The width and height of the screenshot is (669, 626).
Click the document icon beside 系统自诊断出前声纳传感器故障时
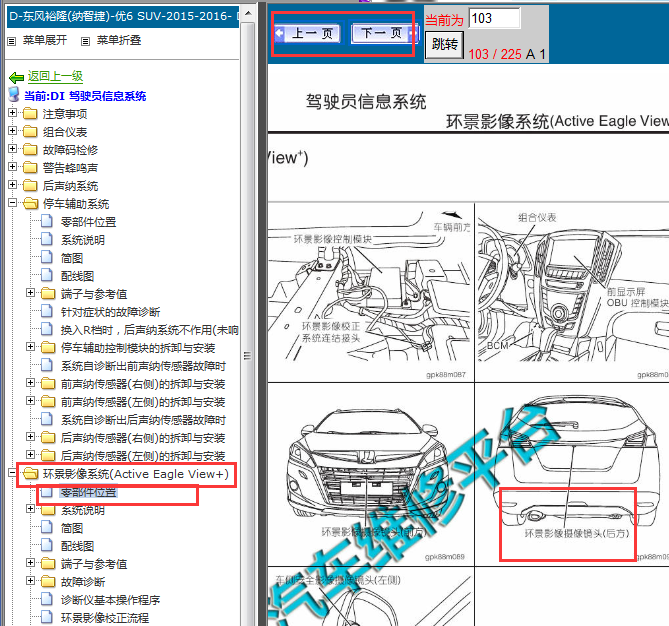(x=47, y=365)
